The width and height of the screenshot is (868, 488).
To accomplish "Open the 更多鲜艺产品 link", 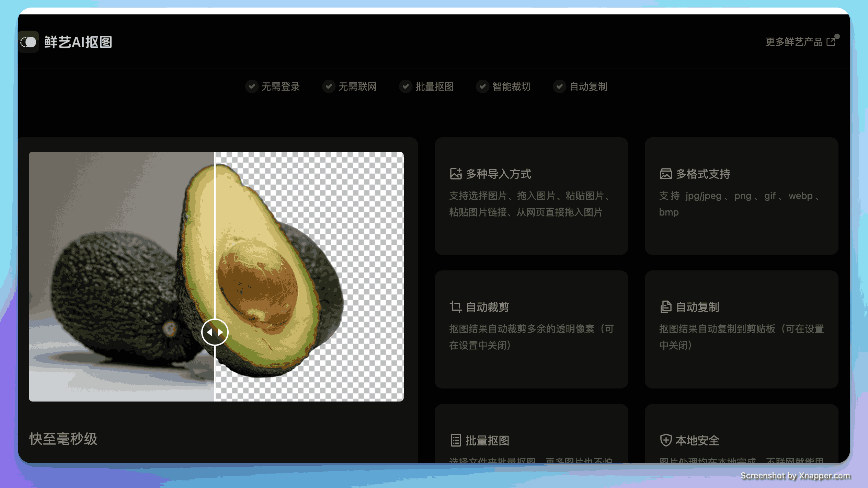I will pos(794,42).
